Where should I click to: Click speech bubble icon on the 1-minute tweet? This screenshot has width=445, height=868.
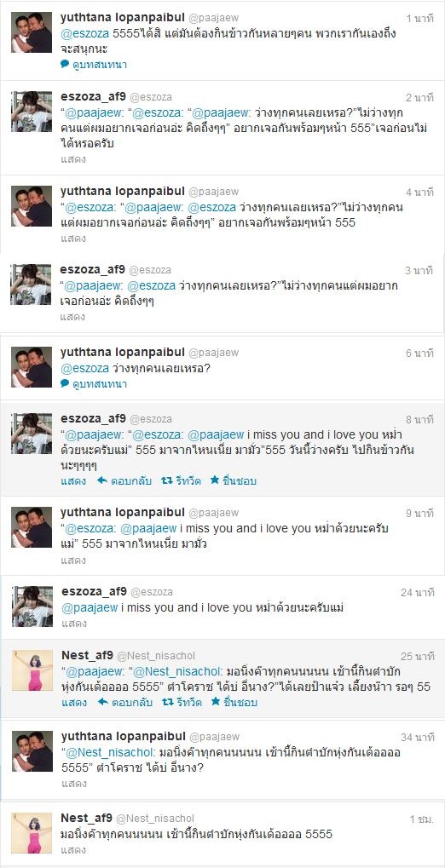65,64
